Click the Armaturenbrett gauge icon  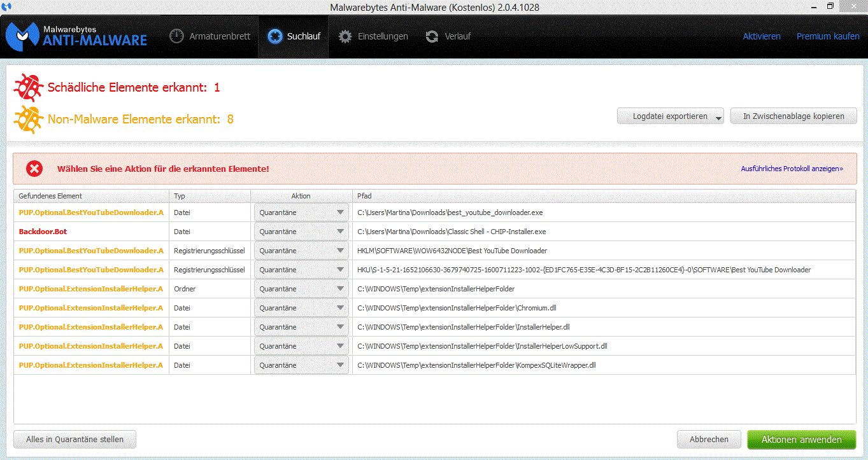[x=176, y=36]
